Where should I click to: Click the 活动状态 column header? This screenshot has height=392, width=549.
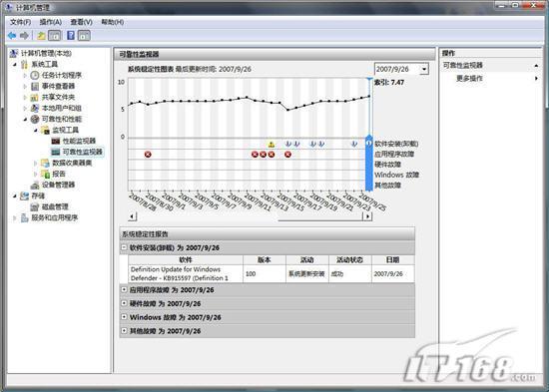349,259
